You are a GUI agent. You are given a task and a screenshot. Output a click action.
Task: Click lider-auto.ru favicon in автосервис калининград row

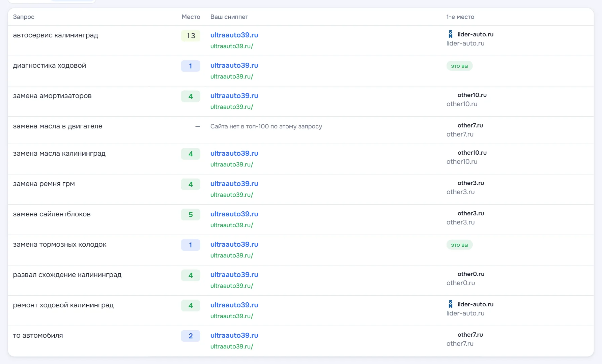click(x=450, y=34)
